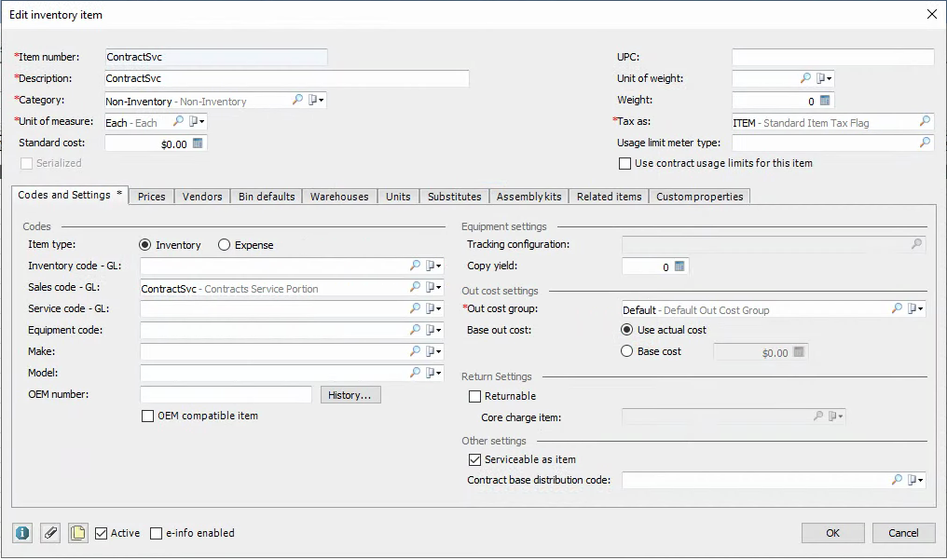Search Out cost group lookup

pos(897,309)
